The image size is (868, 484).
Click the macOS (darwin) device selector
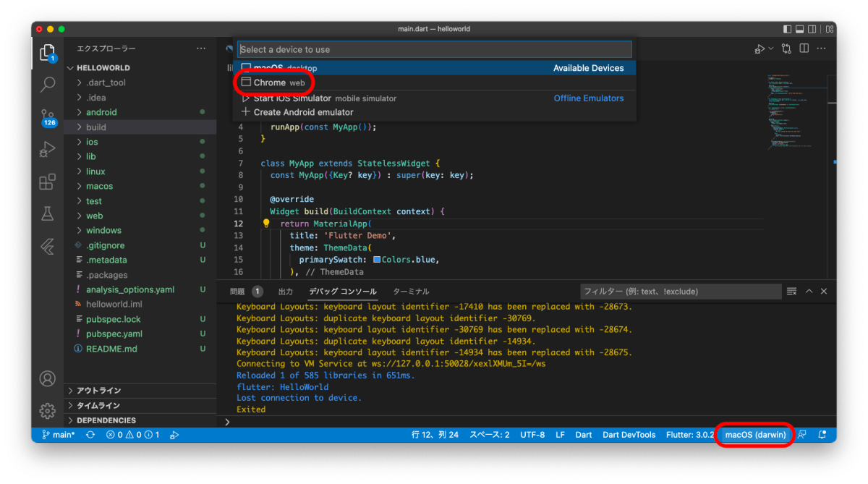click(755, 435)
